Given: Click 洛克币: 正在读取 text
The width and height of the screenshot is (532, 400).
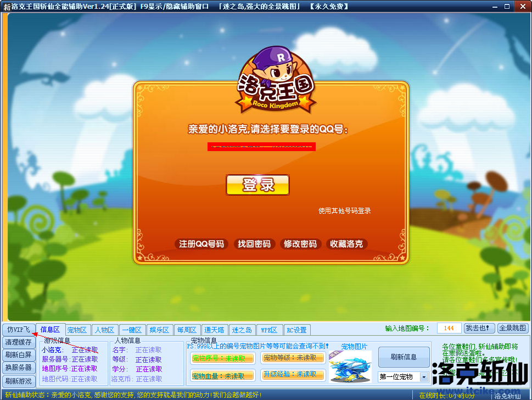Looking at the screenshot, I should (137, 379).
